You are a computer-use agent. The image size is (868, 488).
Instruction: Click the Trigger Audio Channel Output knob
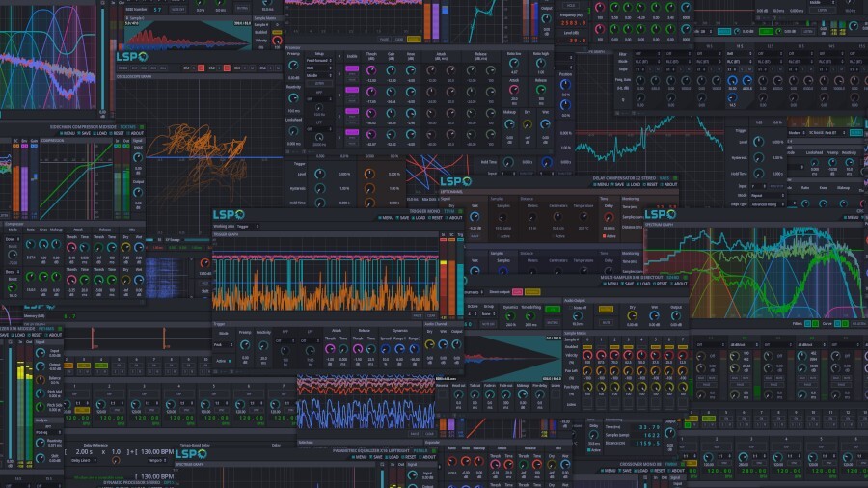click(456, 344)
